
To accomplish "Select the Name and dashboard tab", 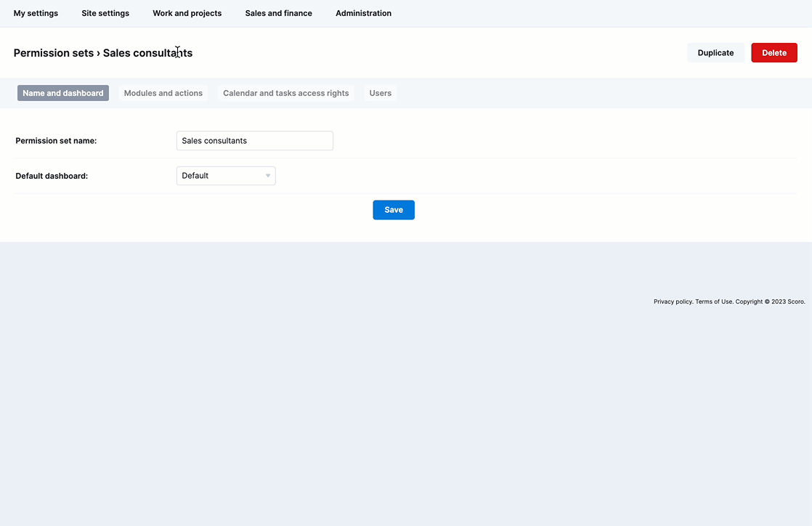I will point(63,93).
